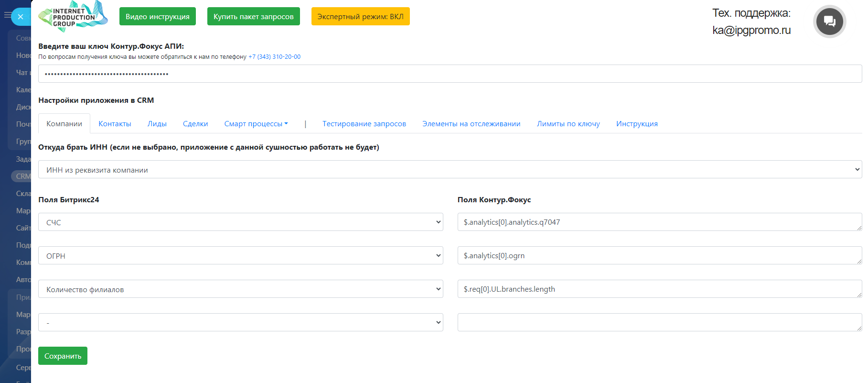Expand the СЧС field dropdown
868x383 pixels.
pyautogui.click(x=240, y=222)
